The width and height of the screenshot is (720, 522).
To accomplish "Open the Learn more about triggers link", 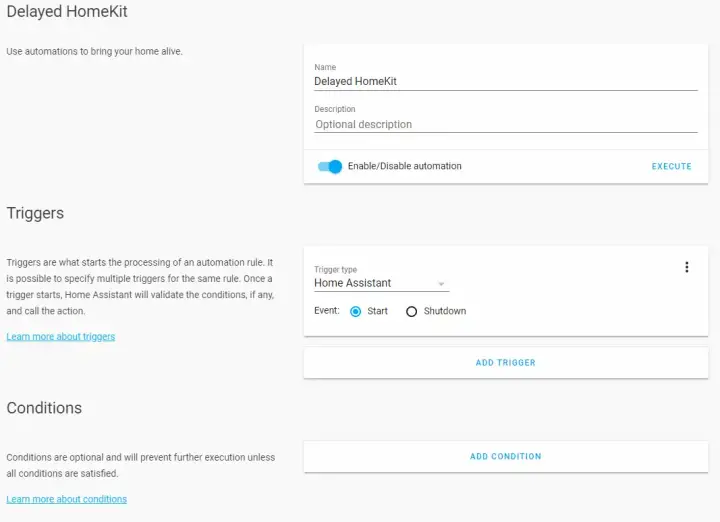I will (x=61, y=337).
